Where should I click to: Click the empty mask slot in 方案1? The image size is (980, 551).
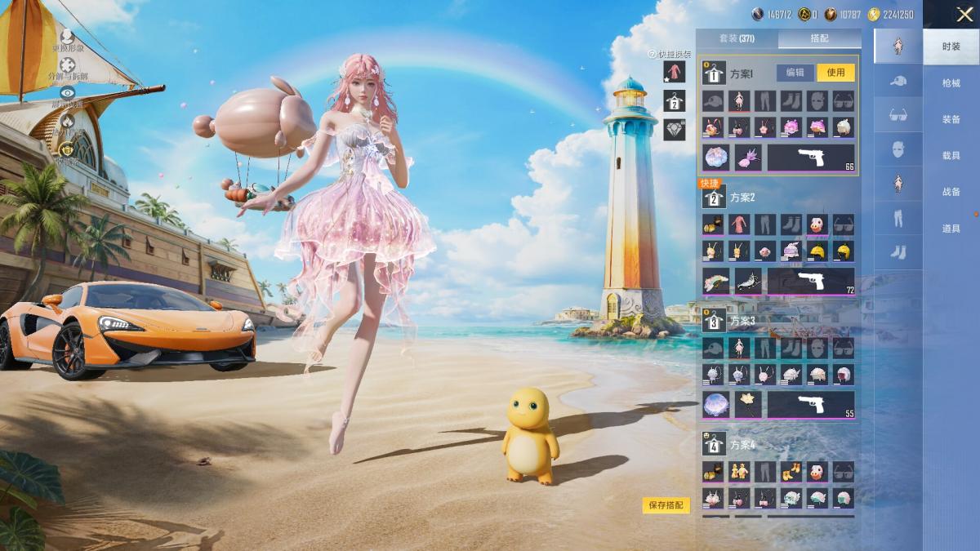817,101
